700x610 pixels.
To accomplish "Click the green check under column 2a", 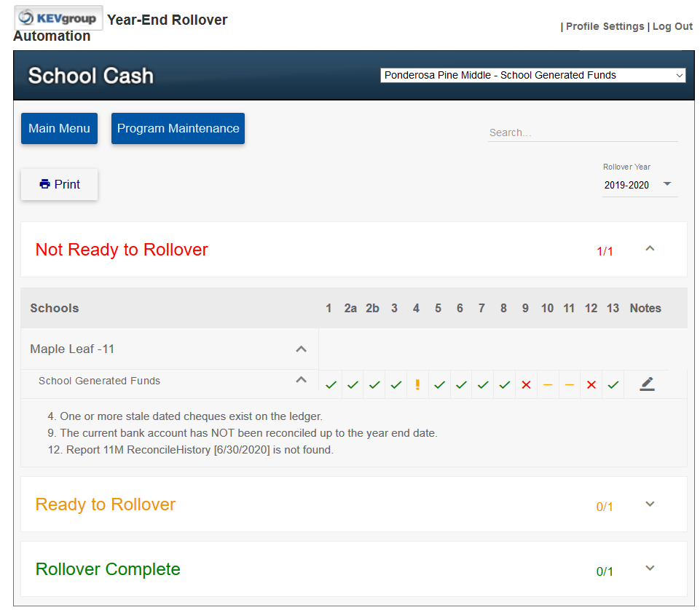I will click(x=353, y=384).
